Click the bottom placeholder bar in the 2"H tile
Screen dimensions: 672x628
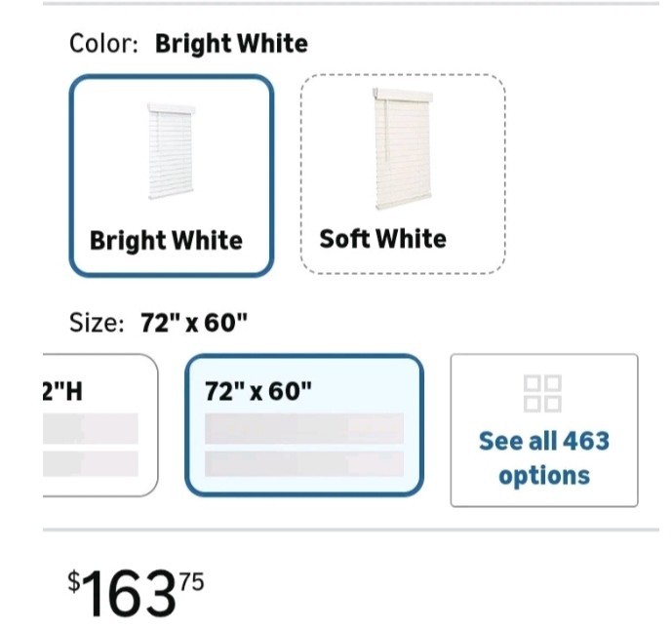[91, 463]
